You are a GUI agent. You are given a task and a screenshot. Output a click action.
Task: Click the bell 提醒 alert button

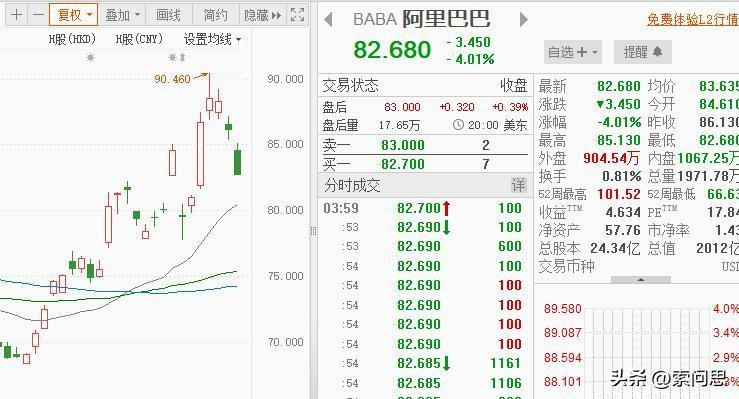point(642,52)
